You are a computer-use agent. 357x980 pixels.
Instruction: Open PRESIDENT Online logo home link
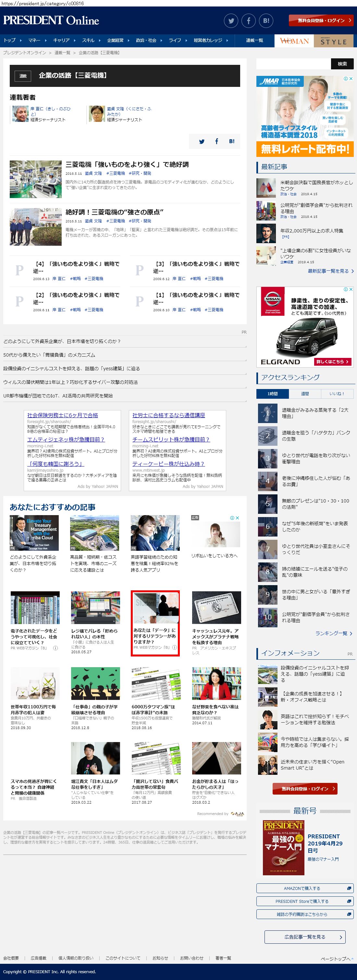pyautogui.click(x=51, y=20)
